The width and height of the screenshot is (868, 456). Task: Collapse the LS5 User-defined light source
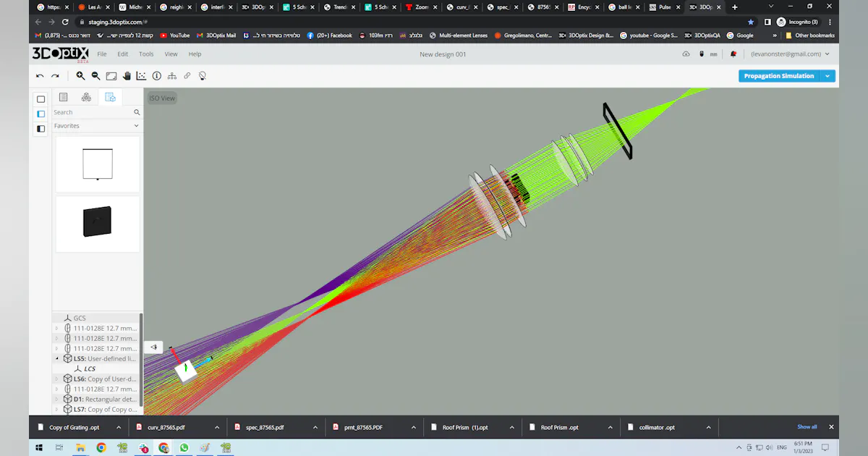tap(56, 358)
